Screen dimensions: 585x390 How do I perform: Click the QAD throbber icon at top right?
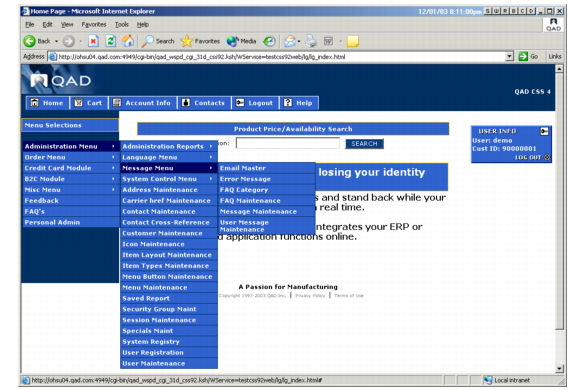coord(553,25)
